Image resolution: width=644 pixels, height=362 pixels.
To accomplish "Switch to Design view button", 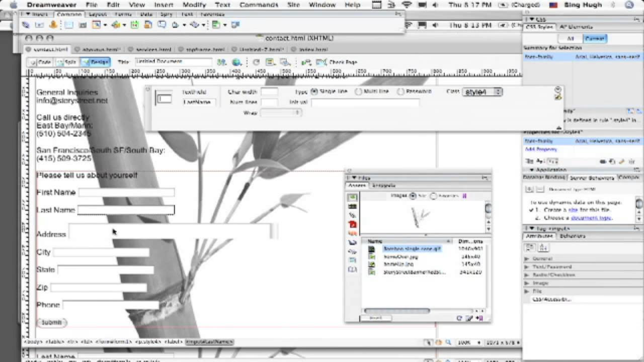I will pos(95,62).
